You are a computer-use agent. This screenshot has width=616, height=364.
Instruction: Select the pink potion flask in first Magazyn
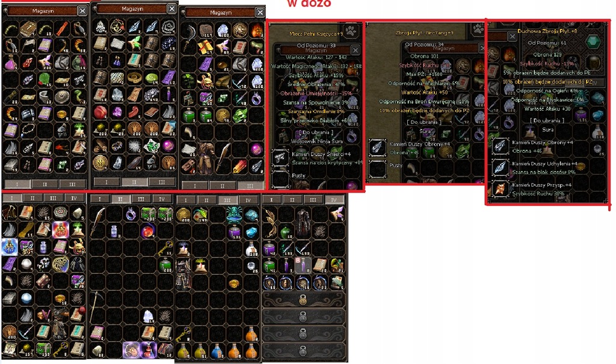[11, 63]
